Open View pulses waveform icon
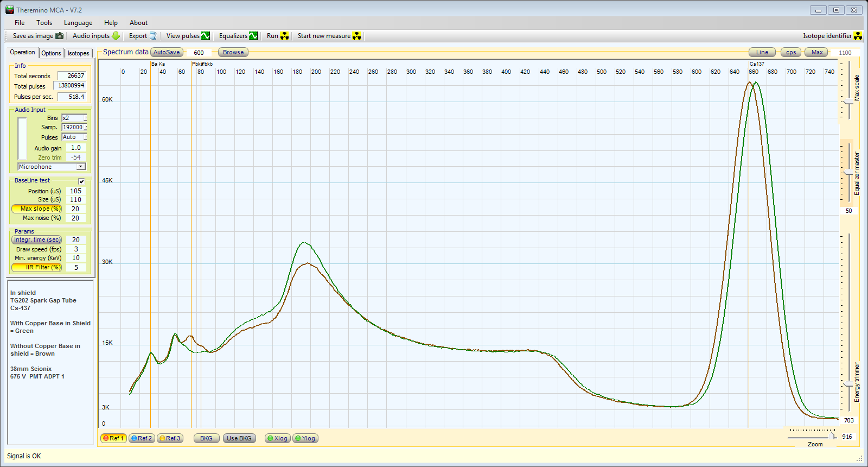Viewport: 868px width, 467px height. [x=206, y=36]
